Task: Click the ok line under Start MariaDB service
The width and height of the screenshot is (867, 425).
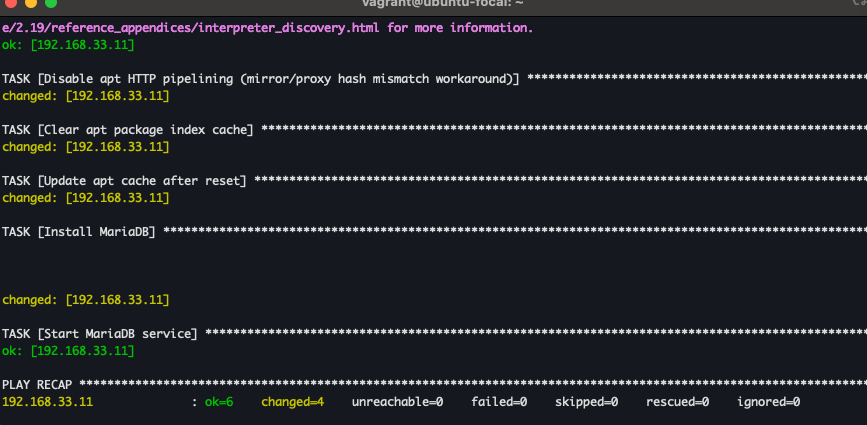Action: click(x=68, y=351)
